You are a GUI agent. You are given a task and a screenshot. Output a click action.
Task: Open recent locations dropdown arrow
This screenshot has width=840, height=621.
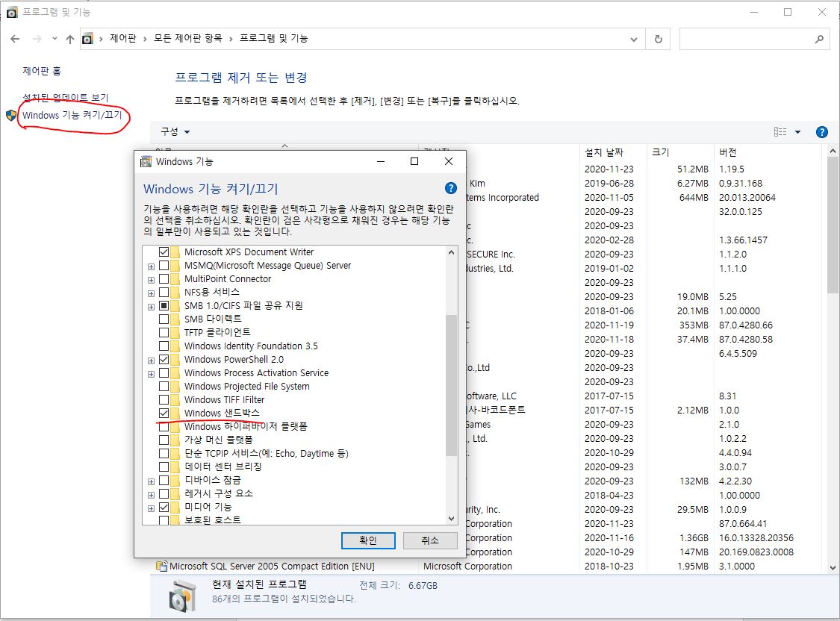point(55,39)
